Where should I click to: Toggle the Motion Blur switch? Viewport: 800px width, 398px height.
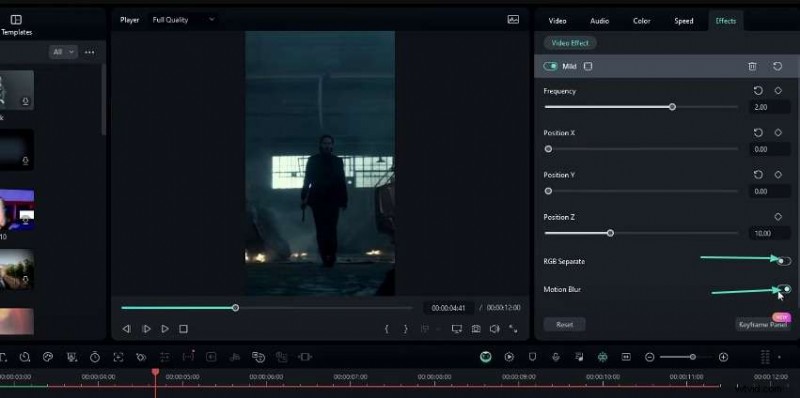coord(784,289)
